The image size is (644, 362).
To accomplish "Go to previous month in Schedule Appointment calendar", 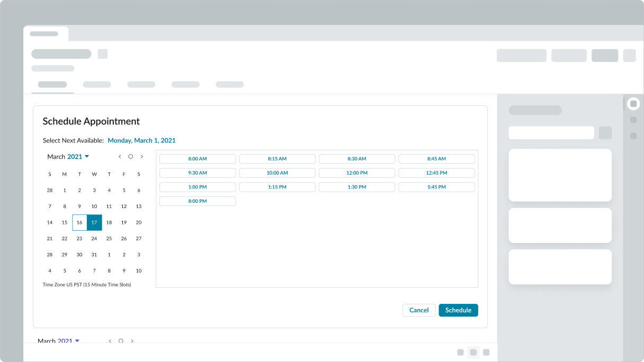I will click(120, 157).
